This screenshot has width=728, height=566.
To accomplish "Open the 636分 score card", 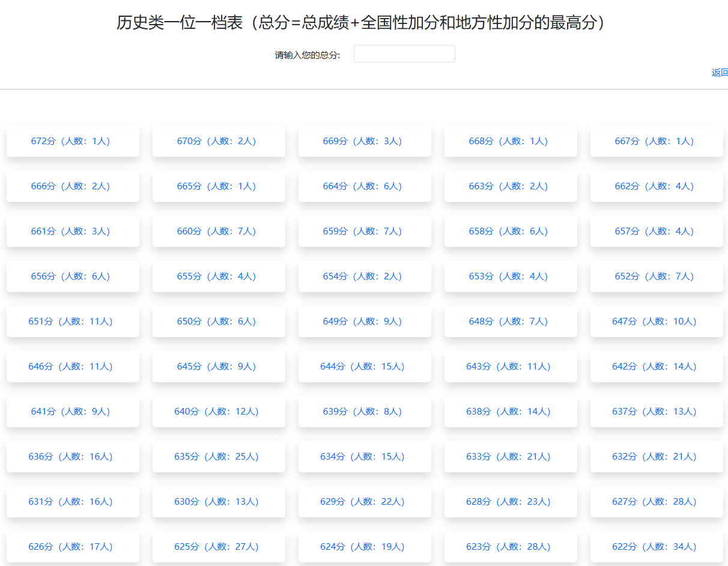I will point(73,457).
